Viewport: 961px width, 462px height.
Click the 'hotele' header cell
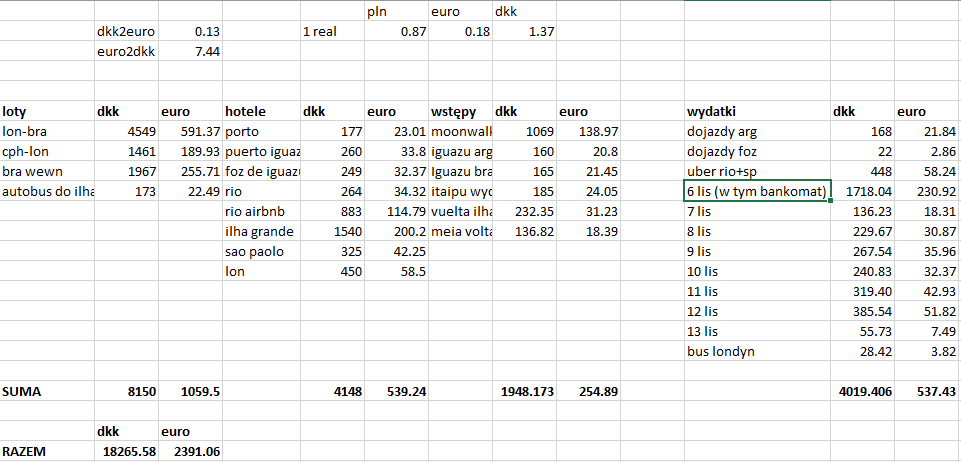[262, 112]
